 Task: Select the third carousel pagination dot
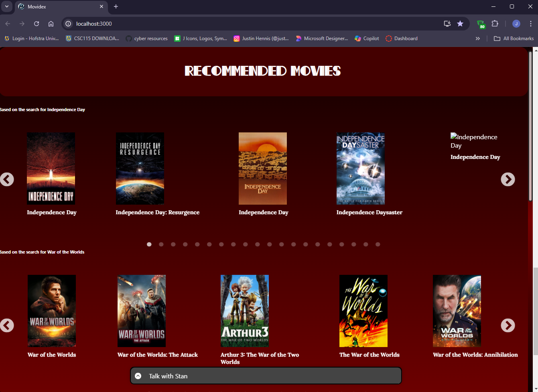tap(173, 244)
